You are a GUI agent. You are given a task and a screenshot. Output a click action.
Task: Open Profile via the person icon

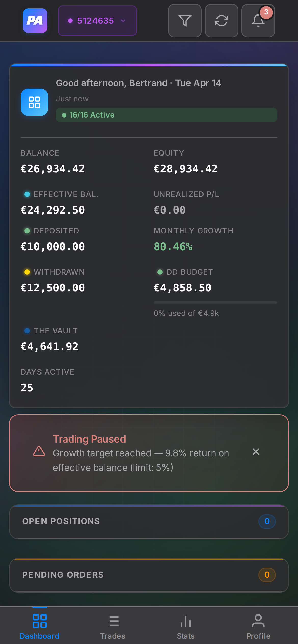(258, 626)
